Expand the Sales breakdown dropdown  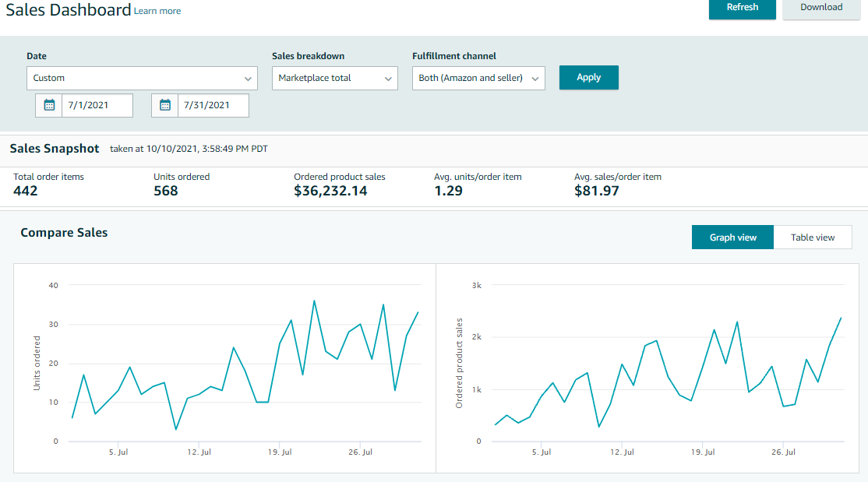tap(334, 78)
